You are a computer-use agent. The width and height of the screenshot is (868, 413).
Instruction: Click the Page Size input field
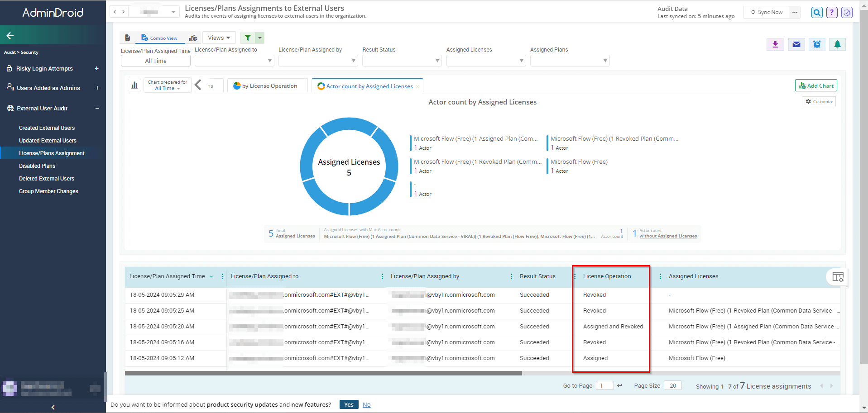tap(672, 386)
